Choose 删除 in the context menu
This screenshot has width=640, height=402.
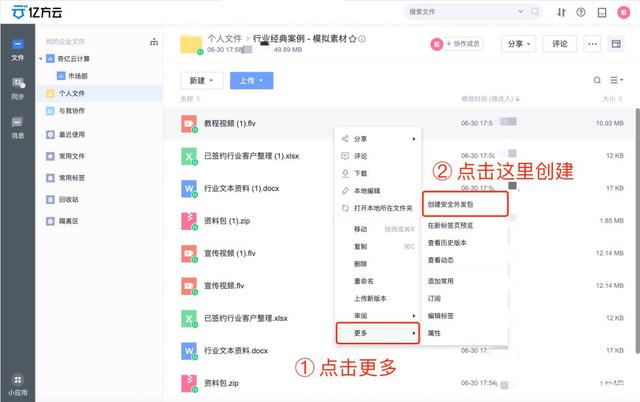tap(378, 264)
